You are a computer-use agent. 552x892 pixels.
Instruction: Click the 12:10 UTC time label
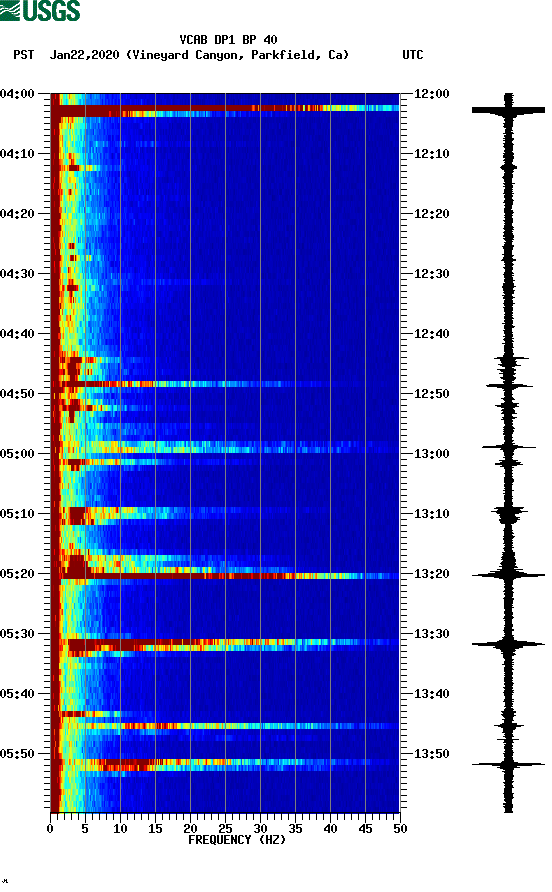(431, 154)
